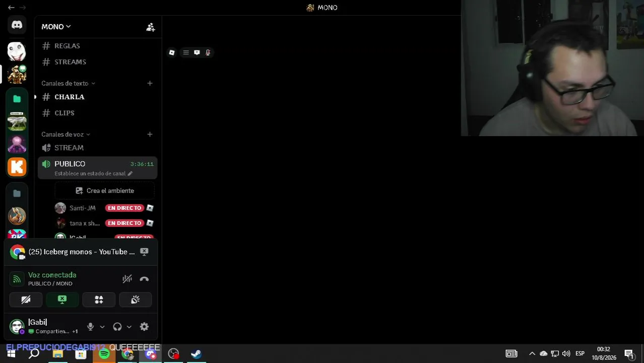The width and height of the screenshot is (644, 363).
Task: Open the soundboard button
Action: tap(135, 299)
